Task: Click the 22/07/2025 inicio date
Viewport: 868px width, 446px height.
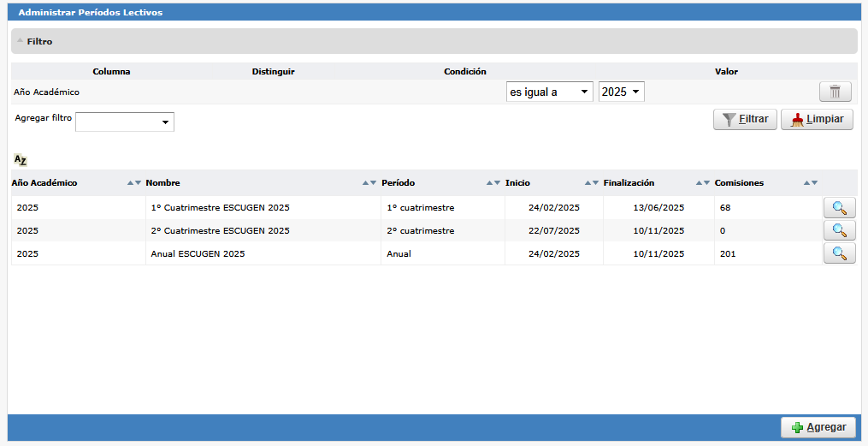Action: click(554, 230)
